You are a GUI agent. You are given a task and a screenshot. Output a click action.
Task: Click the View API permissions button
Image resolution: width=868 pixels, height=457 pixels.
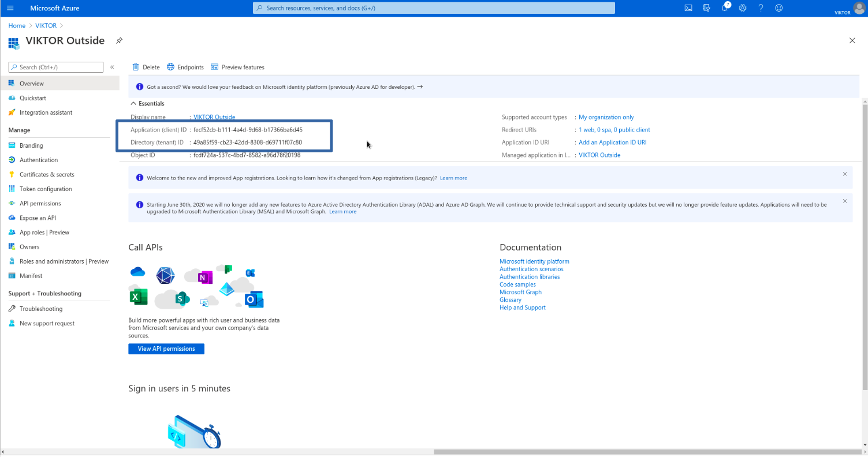(166, 349)
